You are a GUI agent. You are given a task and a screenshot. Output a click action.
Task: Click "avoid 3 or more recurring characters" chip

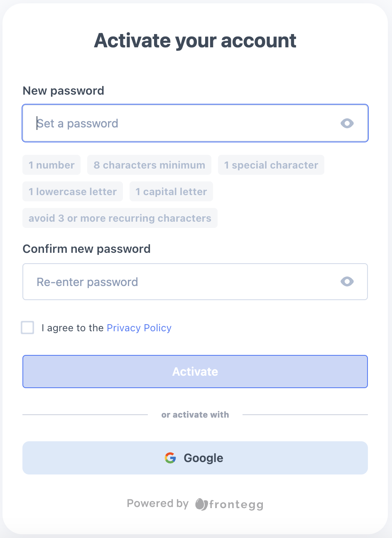click(120, 218)
